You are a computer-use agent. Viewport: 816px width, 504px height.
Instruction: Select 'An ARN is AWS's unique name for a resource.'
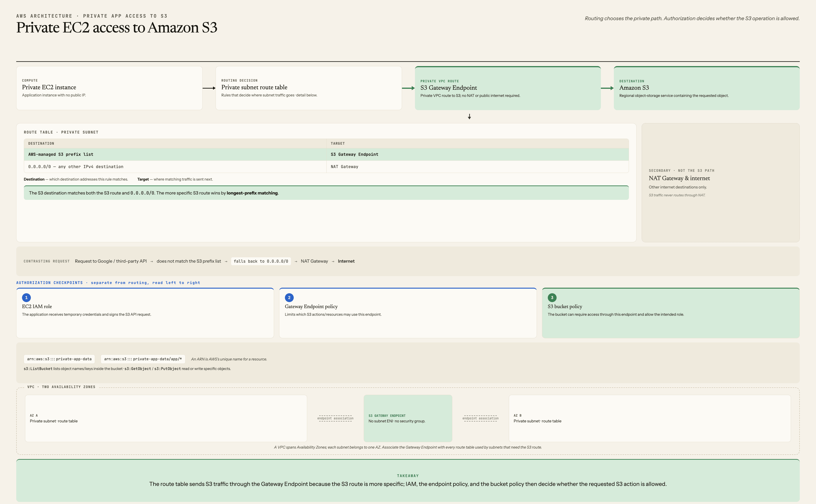coord(229,359)
